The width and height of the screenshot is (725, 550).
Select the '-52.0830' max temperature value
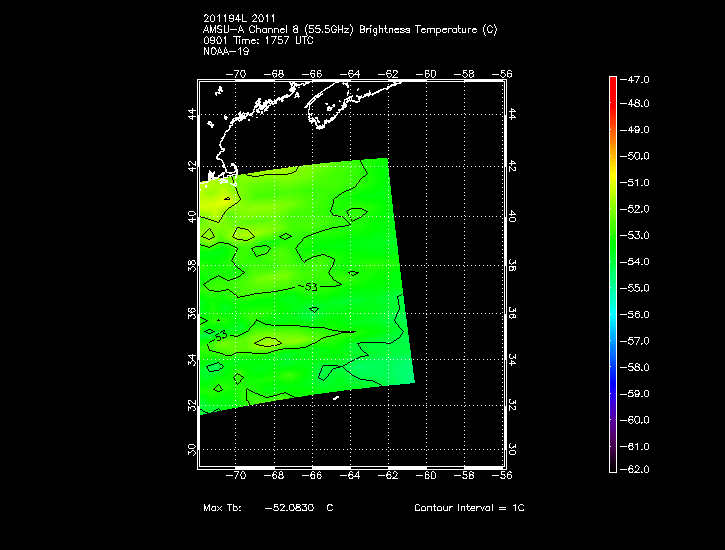(x=289, y=507)
